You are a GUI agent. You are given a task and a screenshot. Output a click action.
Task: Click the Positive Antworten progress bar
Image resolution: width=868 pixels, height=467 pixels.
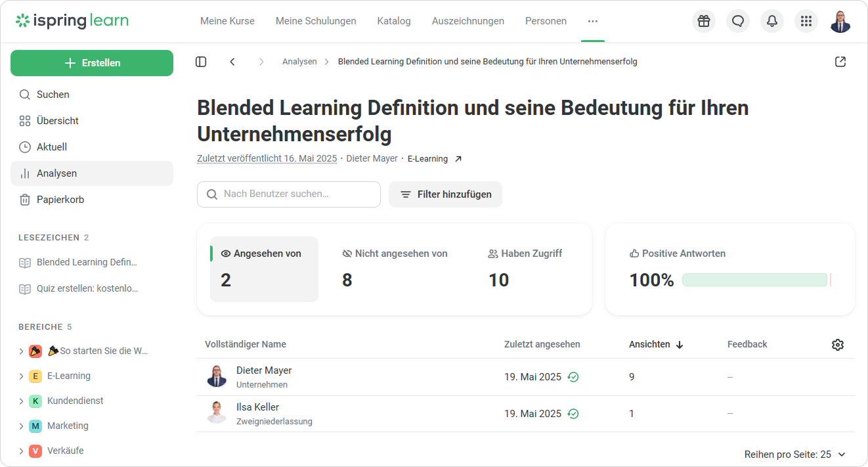tap(756, 280)
